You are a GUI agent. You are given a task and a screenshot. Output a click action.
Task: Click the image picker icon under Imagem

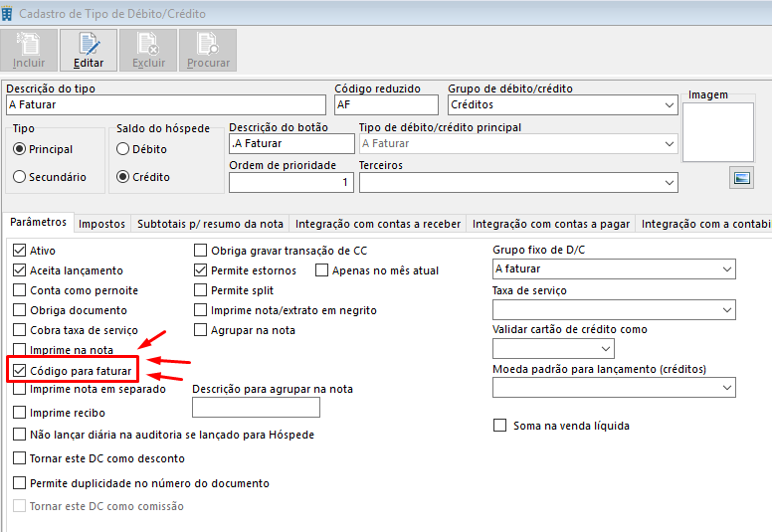(x=741, y=178)
